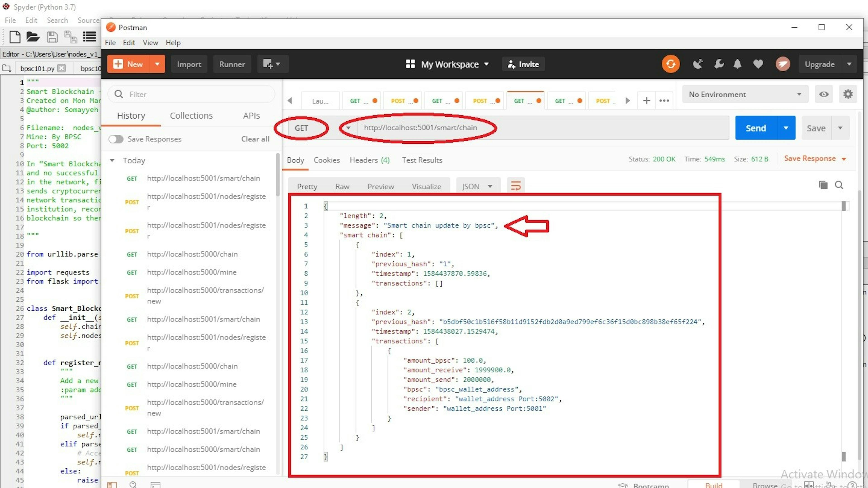Open the satellite capture requests icon
The height and width of the screenshot is (488, 868).
click(698, 64)
